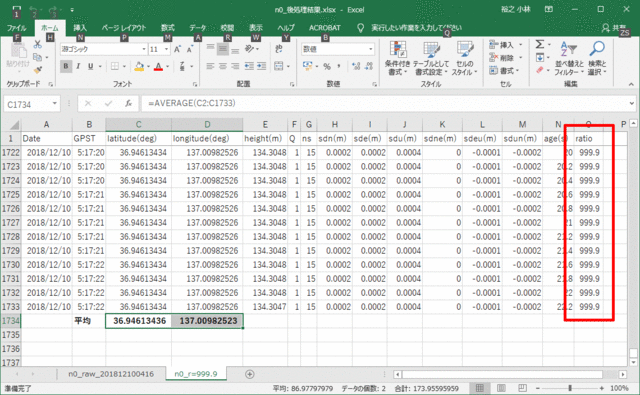Viewport: 640px width, 395px height.
Task: Click the AutoSum sigma icon
Action: (x=540, y=44)
